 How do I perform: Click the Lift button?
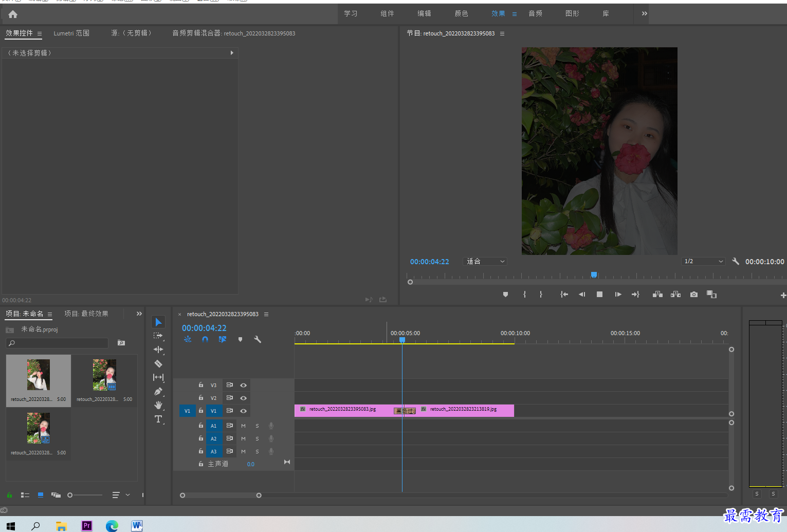pos(657,295)
